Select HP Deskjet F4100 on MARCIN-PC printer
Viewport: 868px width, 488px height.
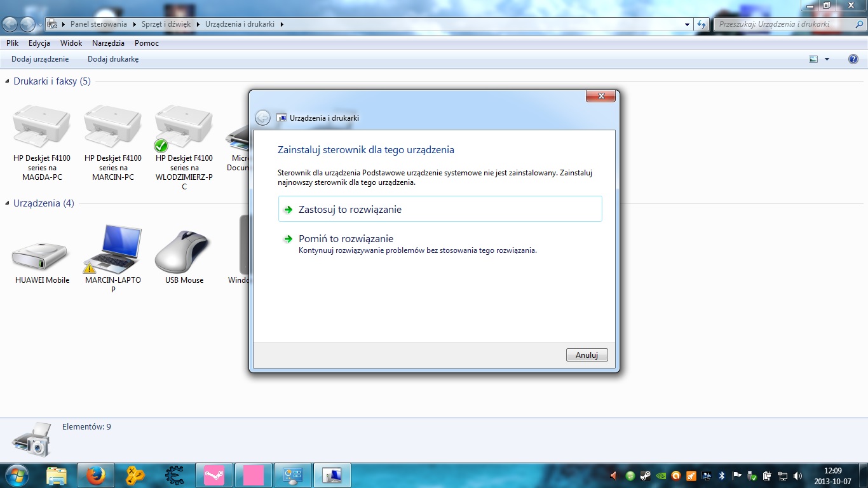pyautogui.click(x=113, y=142)
